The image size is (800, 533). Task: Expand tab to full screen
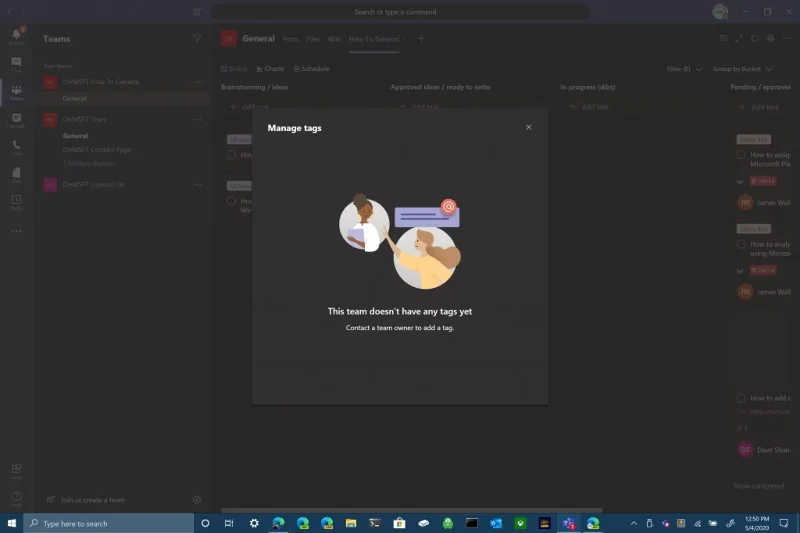pos(739,39)
